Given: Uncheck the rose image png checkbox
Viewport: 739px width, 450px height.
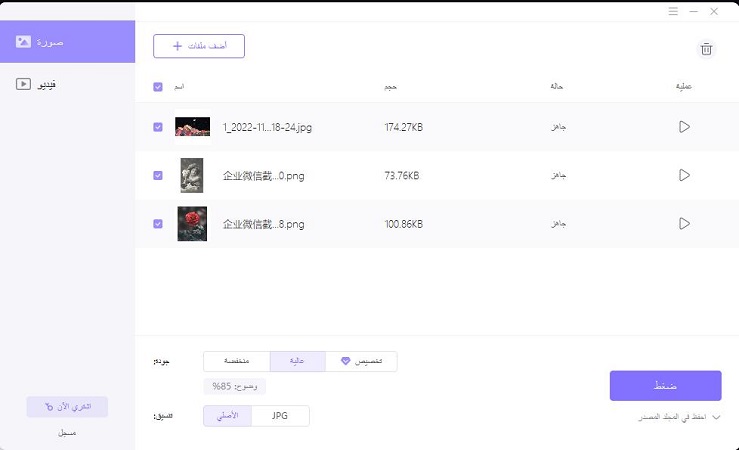Looking at the screenshot, I should coord(158,224).
